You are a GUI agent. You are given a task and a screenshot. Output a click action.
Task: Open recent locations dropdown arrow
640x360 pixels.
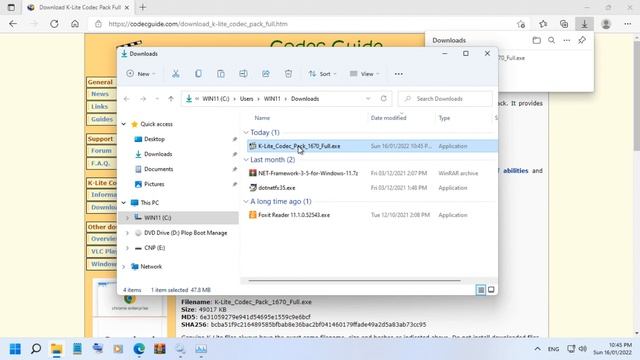click(157, 99)
